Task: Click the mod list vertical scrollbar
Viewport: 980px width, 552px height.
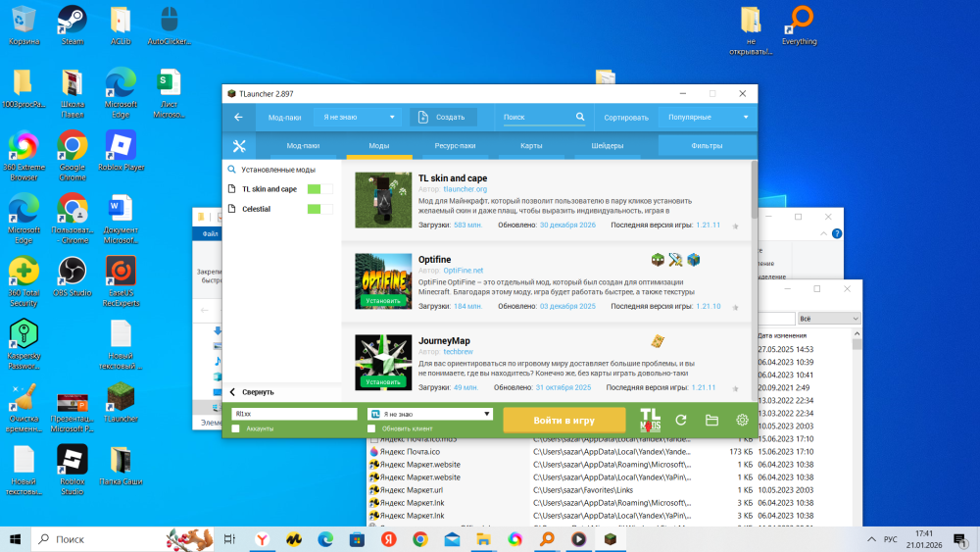Action: pos(755,189)
